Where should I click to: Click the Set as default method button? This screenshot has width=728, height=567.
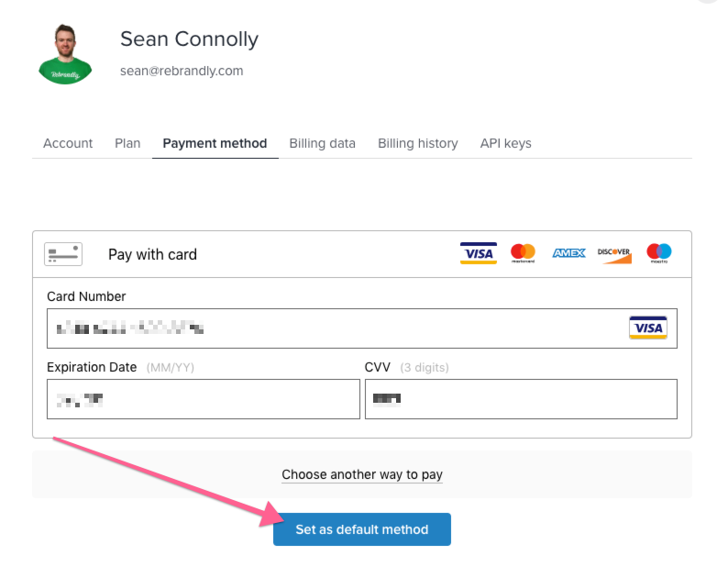click(x=362, y=529)
